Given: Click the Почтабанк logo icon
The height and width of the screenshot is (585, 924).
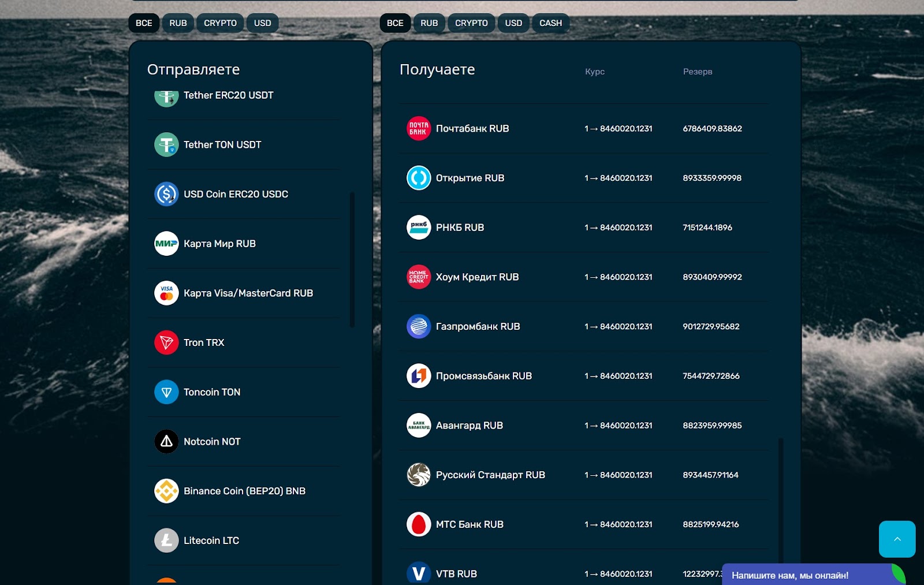Looking at the screenshot, I should tap(419, 129).
